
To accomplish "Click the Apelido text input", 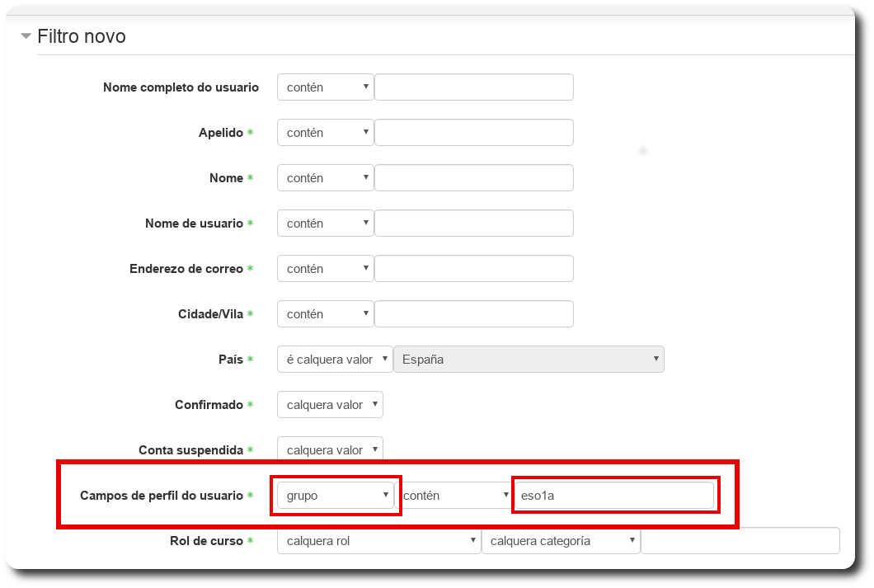I will point(474,133).
